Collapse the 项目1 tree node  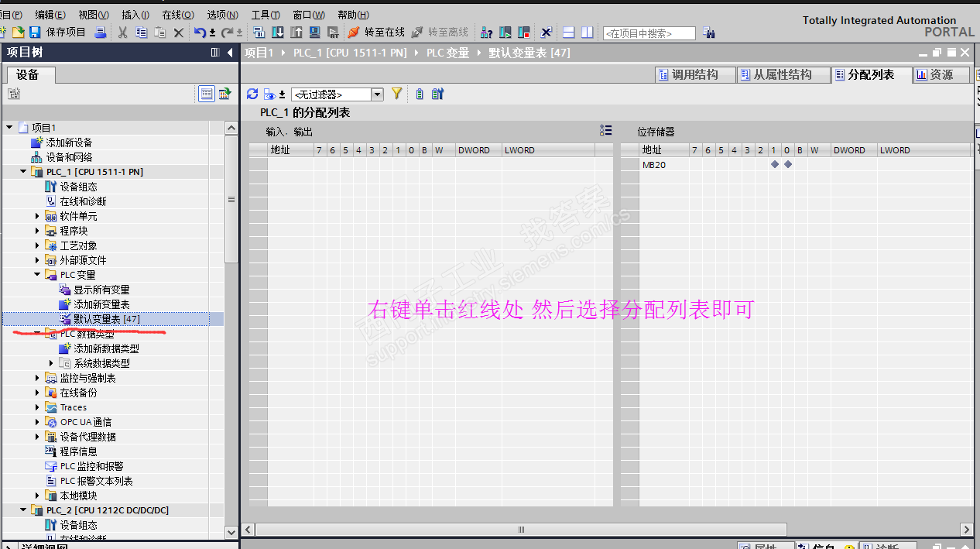9,128
